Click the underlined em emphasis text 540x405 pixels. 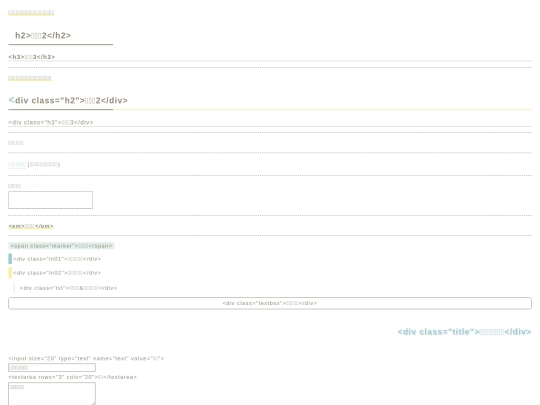31,226
